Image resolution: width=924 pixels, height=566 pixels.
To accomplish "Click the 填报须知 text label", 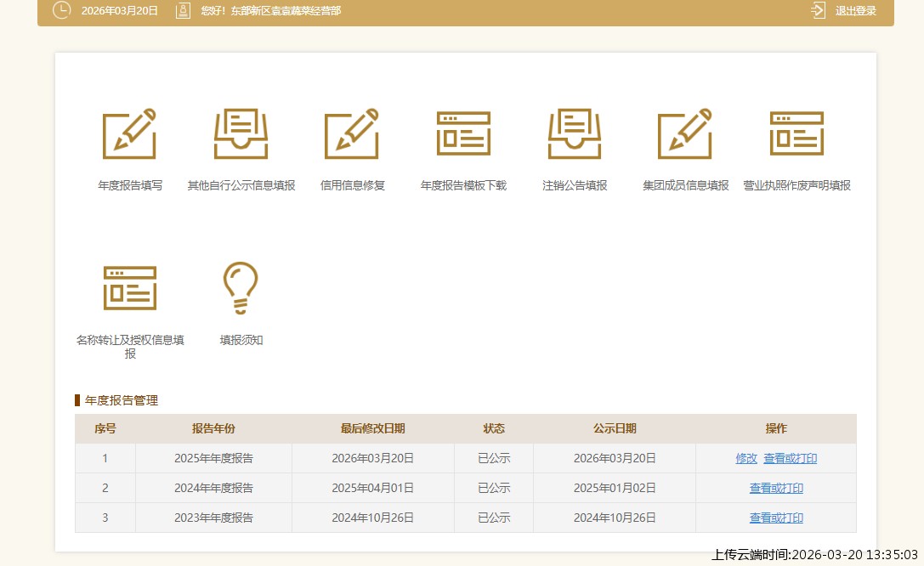I will pos(241,340).
